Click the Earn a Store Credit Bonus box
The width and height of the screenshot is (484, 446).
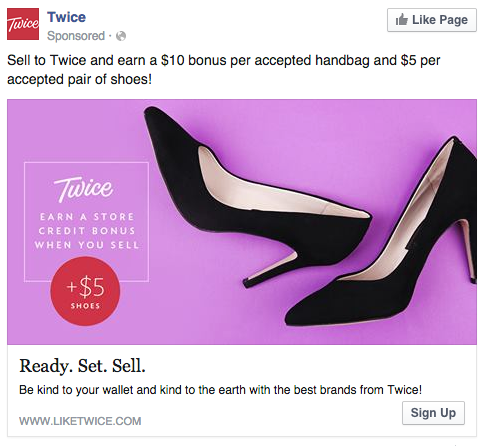point(86,222)
